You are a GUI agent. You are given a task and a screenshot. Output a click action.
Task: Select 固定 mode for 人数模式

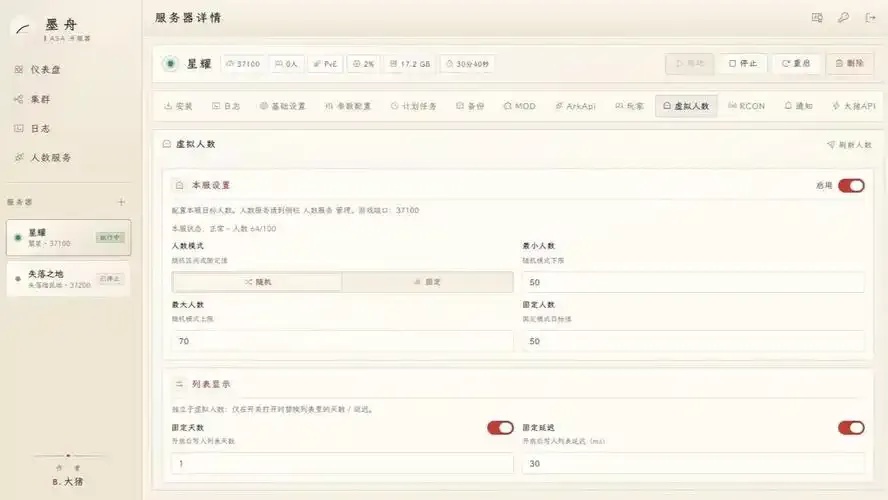[428, 282]
